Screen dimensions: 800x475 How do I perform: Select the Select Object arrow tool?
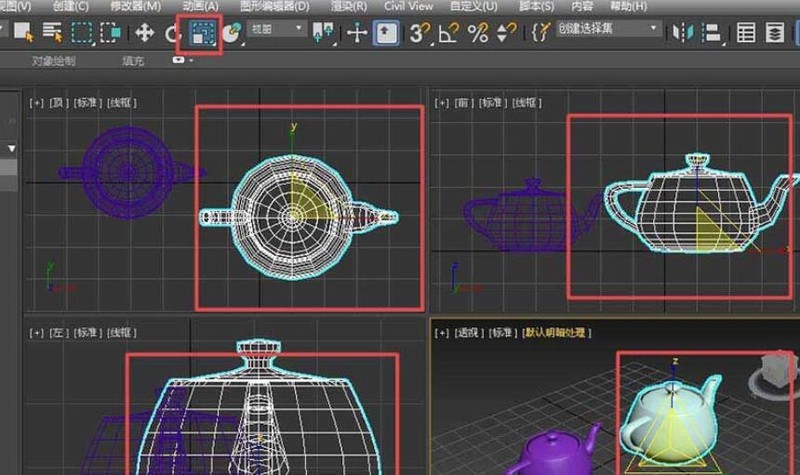coord(23,32)
